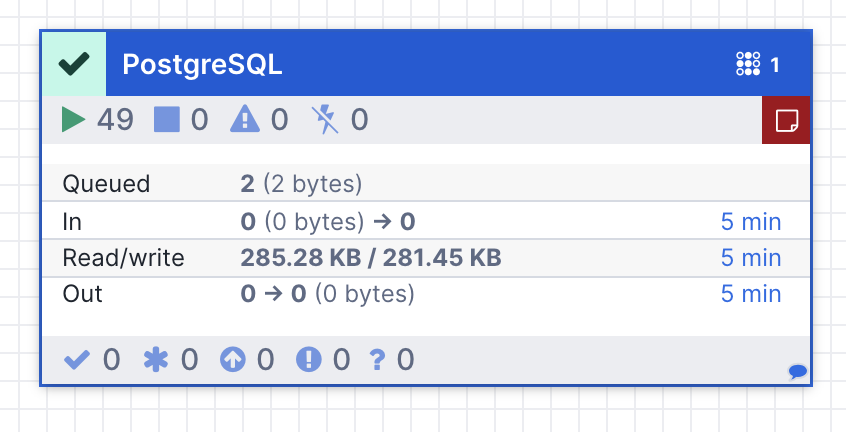This screenshot has height=432, width=846.
Task: Click the up-to-date versions checkmark icon
Action: click(x=76, y=360)
